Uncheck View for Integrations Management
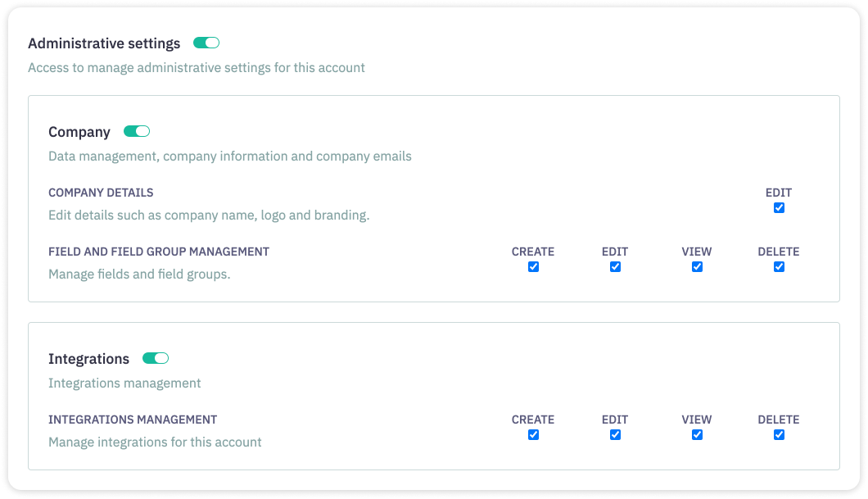Viewport: 868px width, 499px height. [x=697, y=435]
